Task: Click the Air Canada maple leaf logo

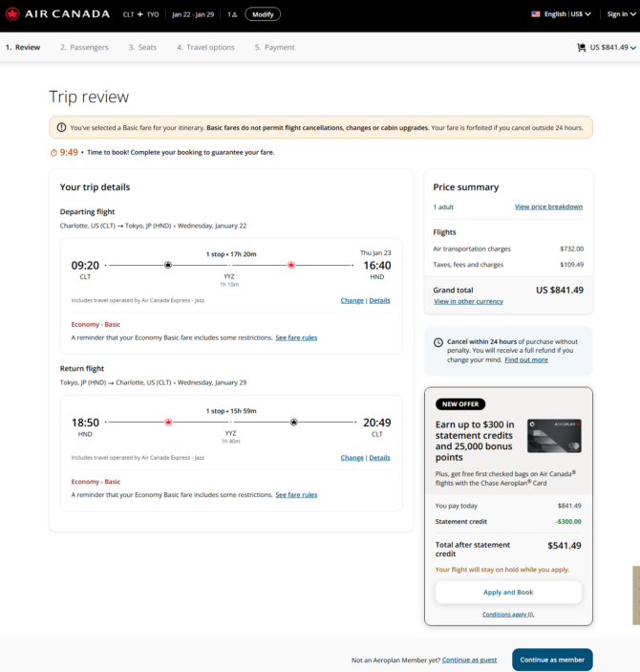Action: click(x=12, y=14)
